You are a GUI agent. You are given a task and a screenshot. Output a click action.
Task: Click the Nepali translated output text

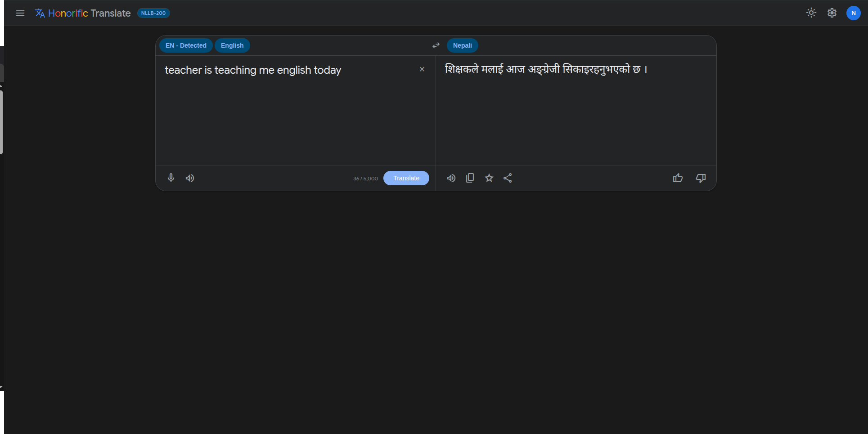(546, 69)
